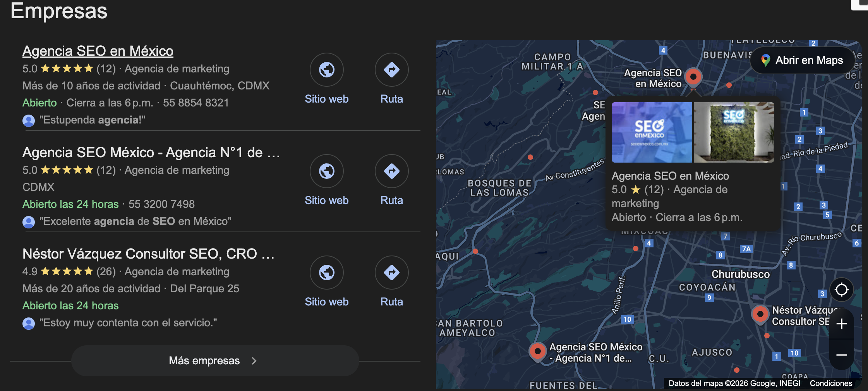
Task: Select the Agencia SEO México N°1 map pin
Action: (538, 352)
